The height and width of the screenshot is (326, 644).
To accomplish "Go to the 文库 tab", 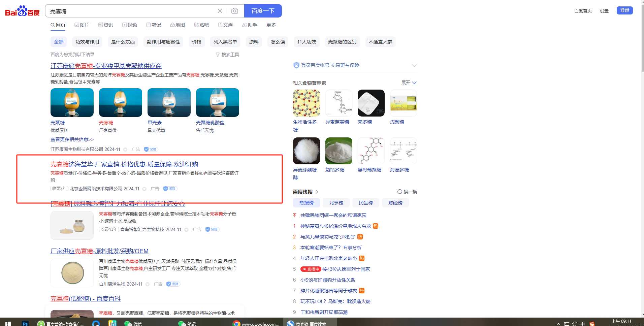I will coord(225,25).
